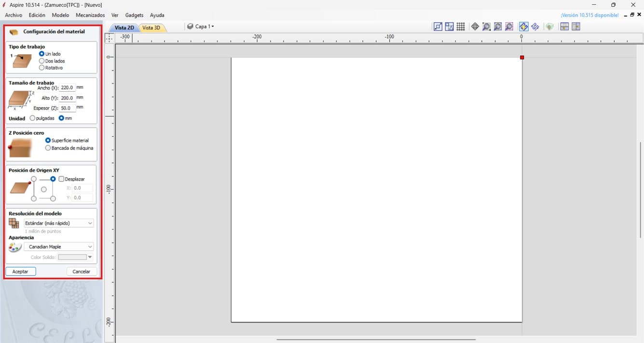Open the Ver menu
Viewport: 644px width, 343px height.
tap(115, 15)
